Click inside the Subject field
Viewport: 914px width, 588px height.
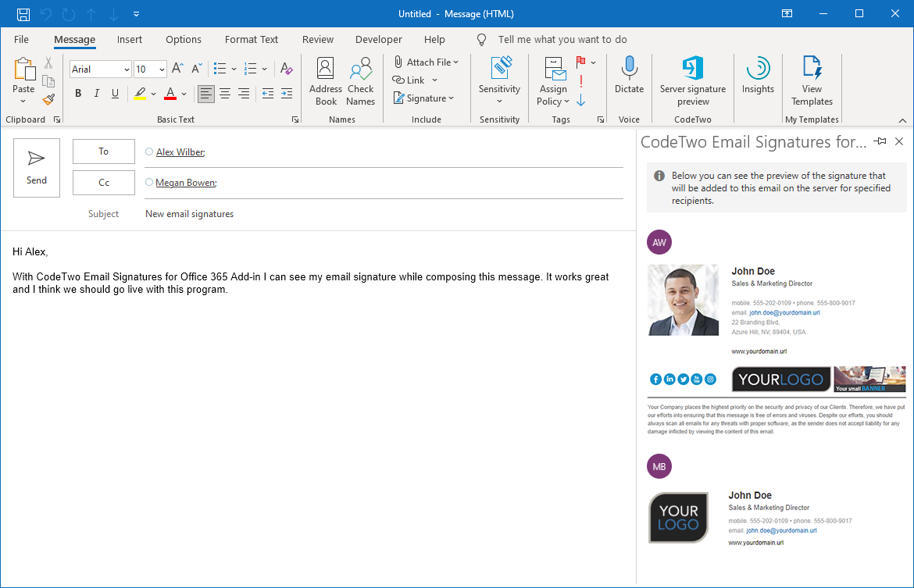pos(312,213)
